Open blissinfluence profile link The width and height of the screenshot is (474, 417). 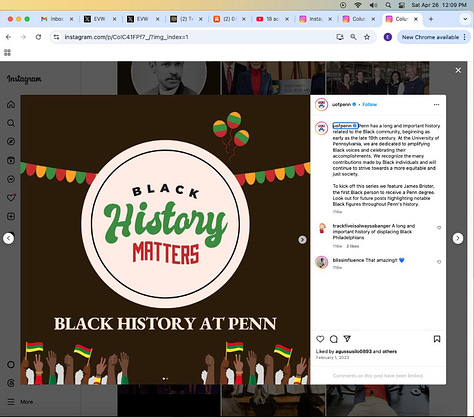348,260
